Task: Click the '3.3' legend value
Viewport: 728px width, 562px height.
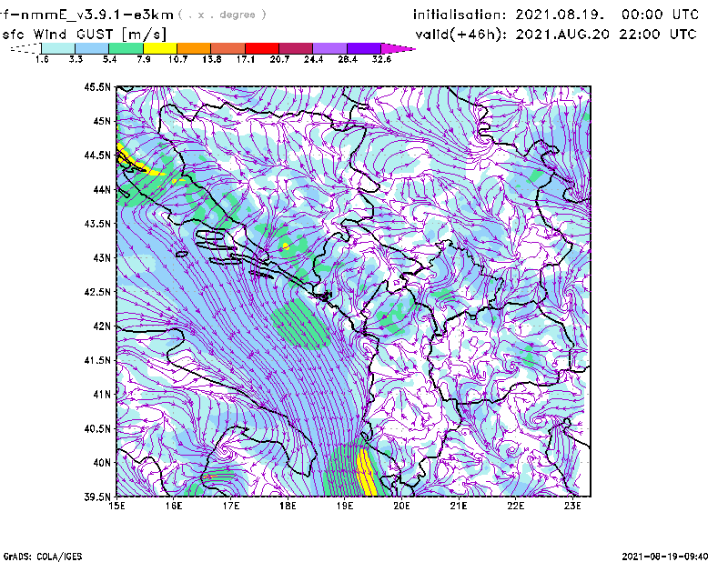Action: (x=76, y=59)
